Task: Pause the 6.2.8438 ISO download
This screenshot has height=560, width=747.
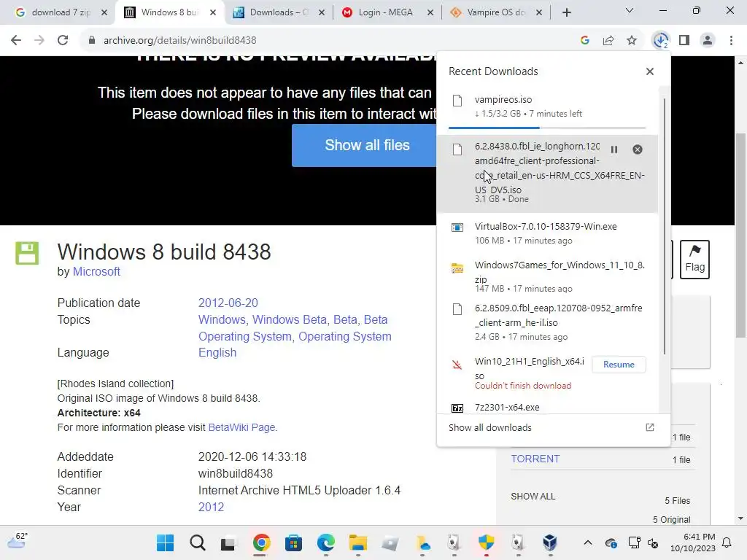Action: [x=614, y=149]
